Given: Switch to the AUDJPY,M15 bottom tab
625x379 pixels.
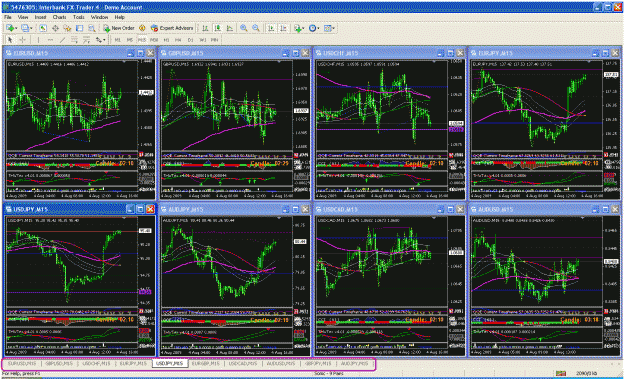Looking at the screenshot, I should point(354,364).
